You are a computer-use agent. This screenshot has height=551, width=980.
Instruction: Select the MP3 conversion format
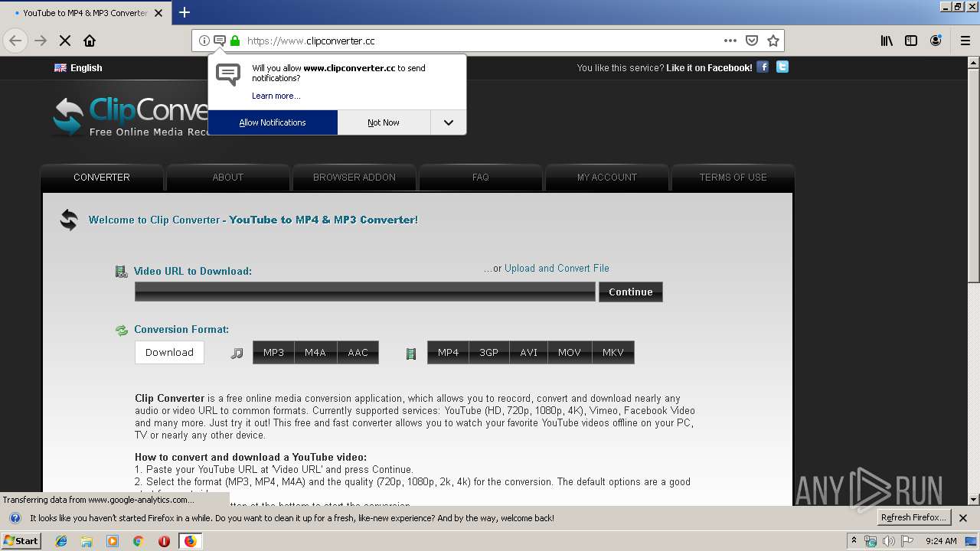273,352
